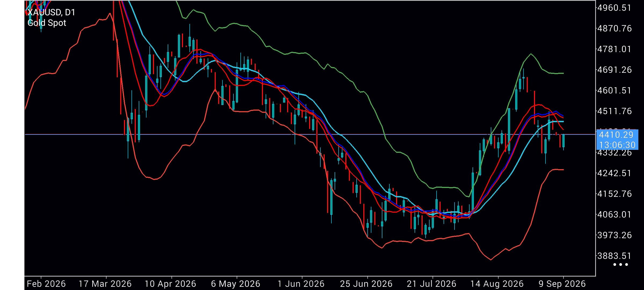Click the 4601.51 price axis label

pyautogui.click(x=614, y=90)
